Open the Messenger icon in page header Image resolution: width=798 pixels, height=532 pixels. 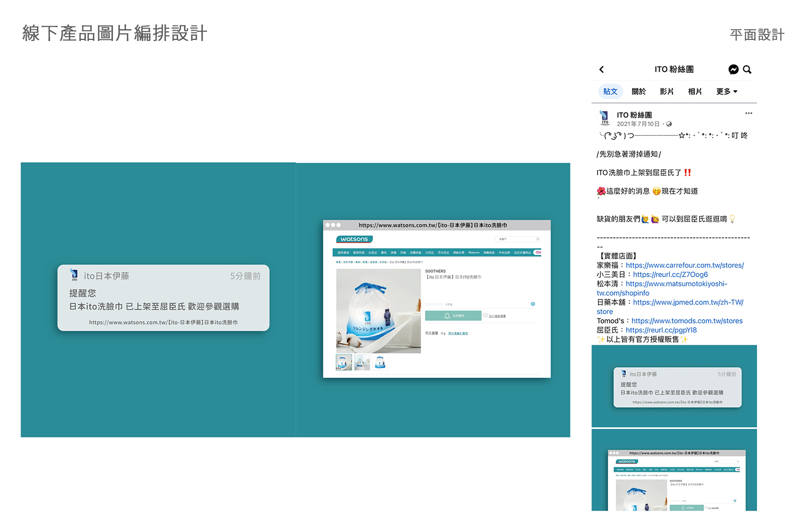tap(733, 69)
